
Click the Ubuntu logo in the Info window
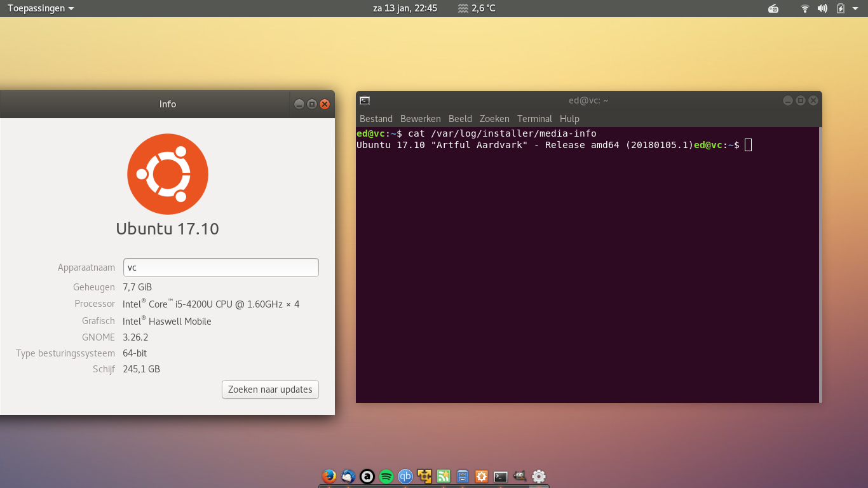(168, 174)
